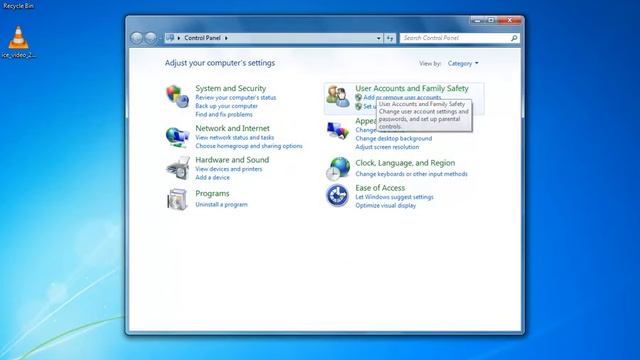Open the Ease of Access icon
Image resolution: width=640 pixels, height=360 pixels.
338,196
